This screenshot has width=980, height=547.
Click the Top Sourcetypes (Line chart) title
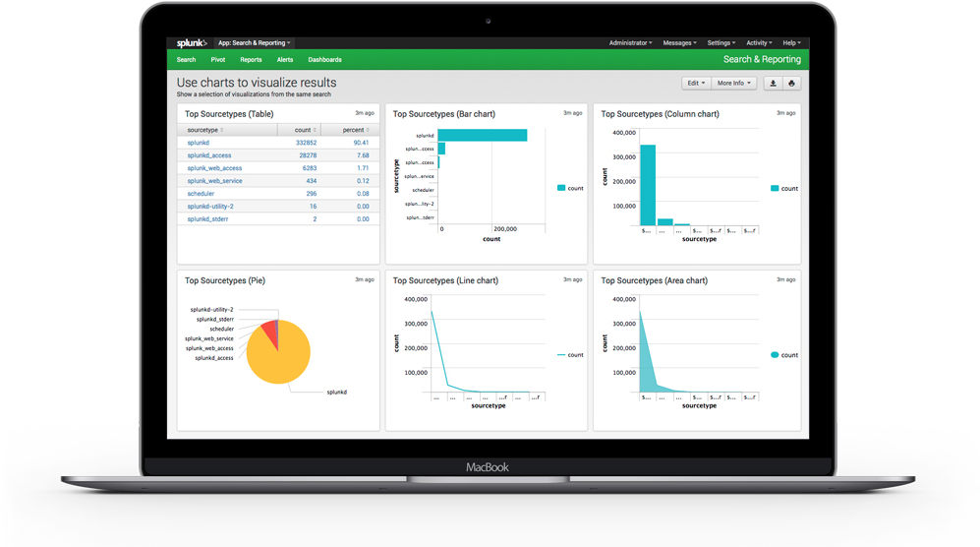pyautogui.click(x=445, y=280)
